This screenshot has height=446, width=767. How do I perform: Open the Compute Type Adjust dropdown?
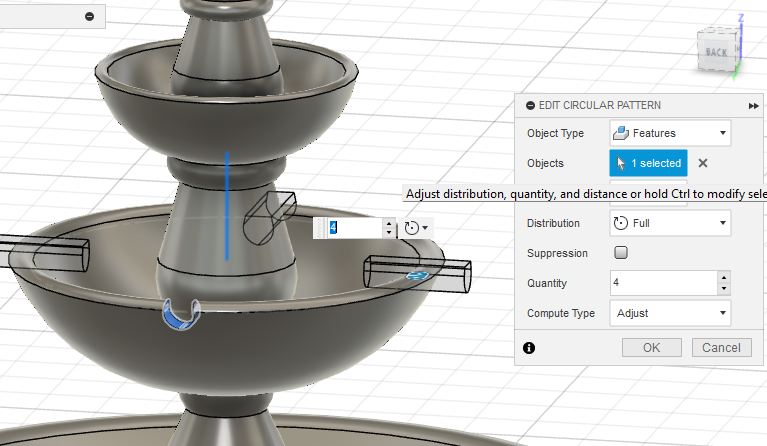tap(670, 313)
